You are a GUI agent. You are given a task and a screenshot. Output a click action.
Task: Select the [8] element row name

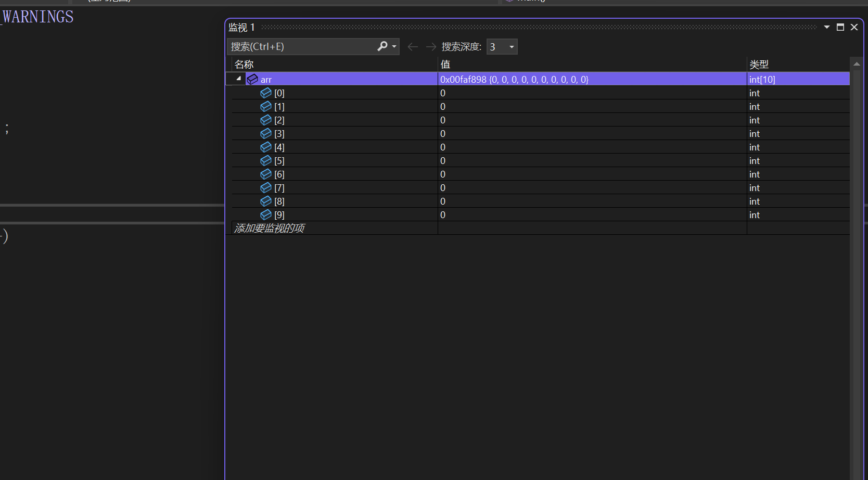(x=279, y=201)
